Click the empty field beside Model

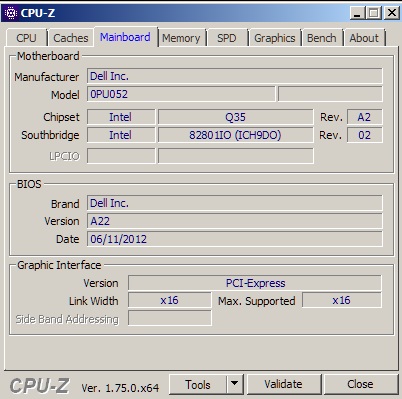coord(330,94)
